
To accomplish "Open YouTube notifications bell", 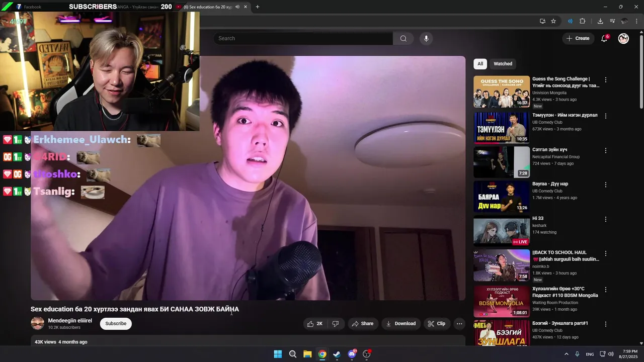I will coord(605,38).
